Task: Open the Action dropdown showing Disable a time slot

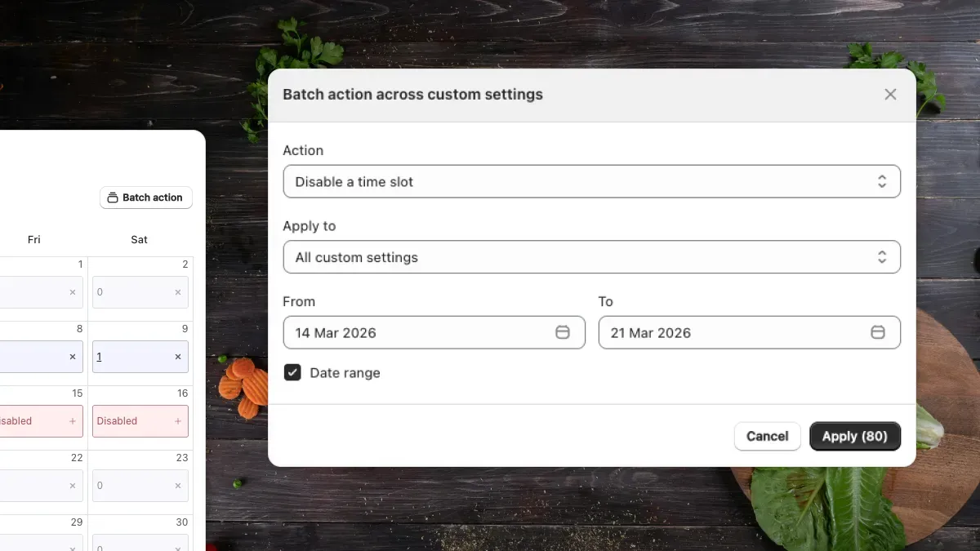Action: coord(591,181)
